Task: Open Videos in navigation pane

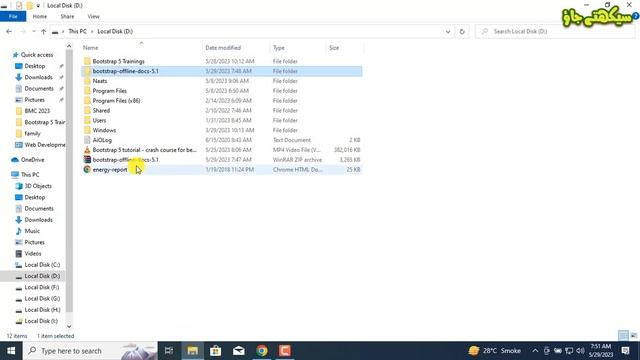Action: 33,253
